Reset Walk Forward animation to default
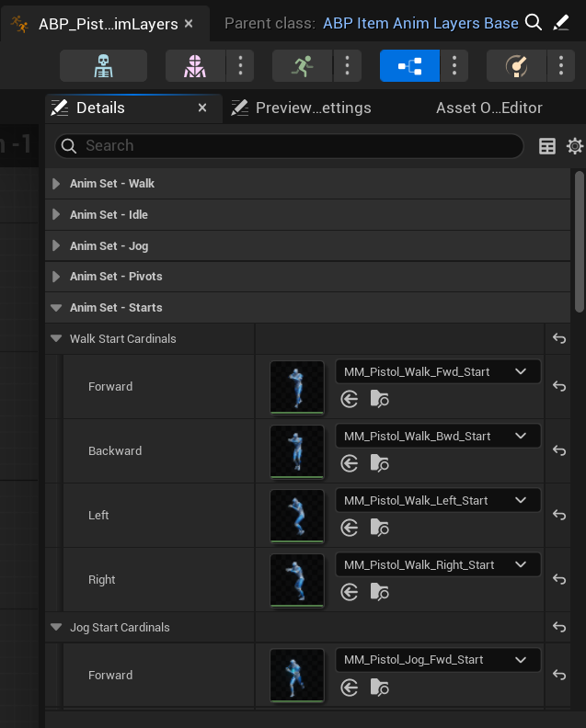This screenshot has height=728, width=586. (x=559, y=386)
